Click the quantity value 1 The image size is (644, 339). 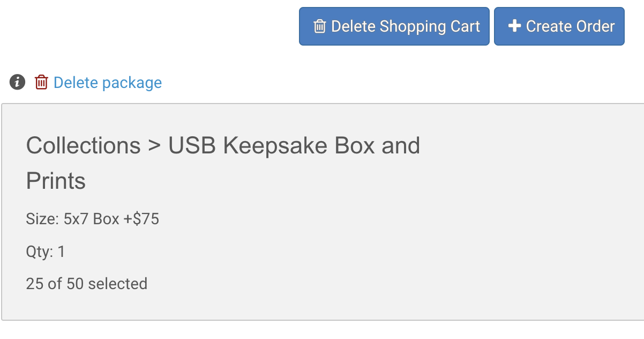pos(62,252)
